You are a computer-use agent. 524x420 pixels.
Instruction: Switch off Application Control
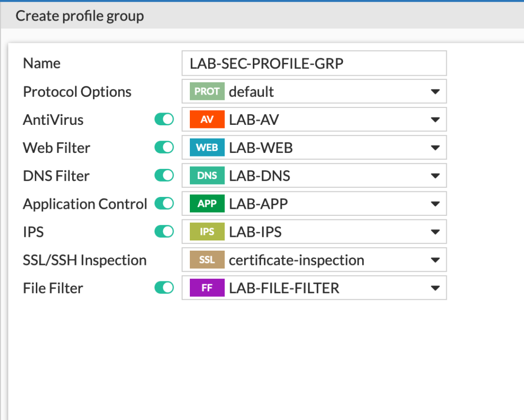(164, 204)
